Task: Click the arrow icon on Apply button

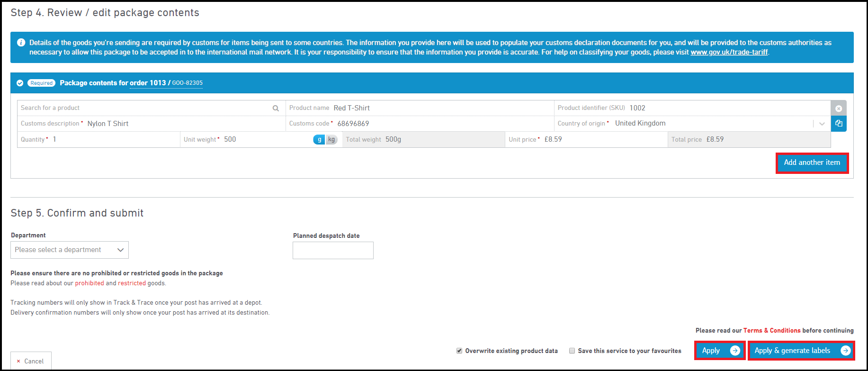Action: click(735, 351)
